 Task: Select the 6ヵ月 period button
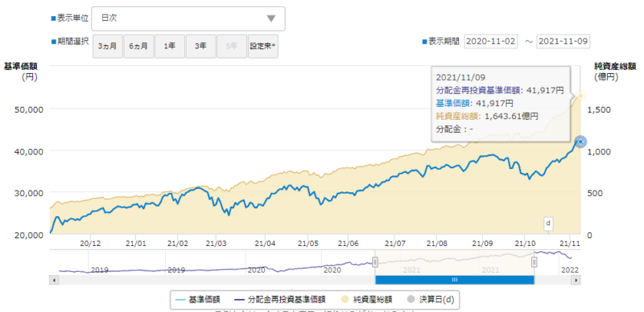(x=138, y=47)
